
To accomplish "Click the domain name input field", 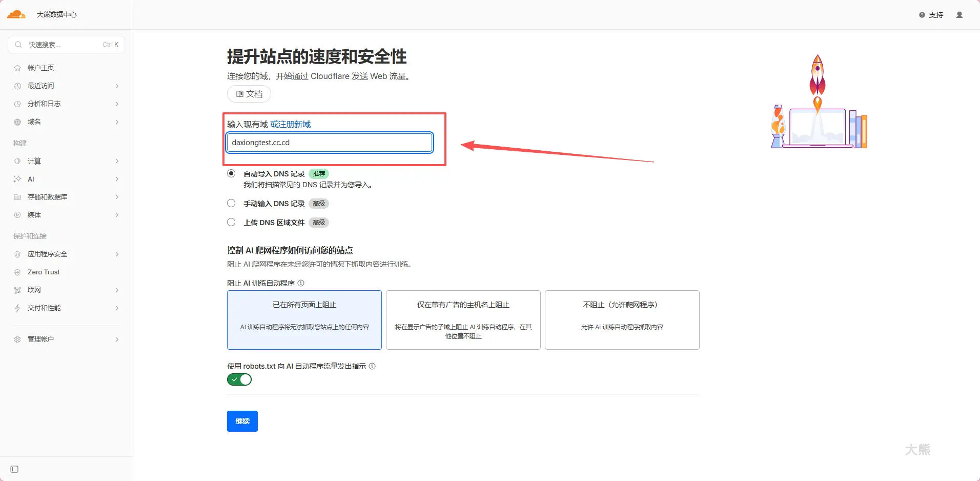I will click(x=329, y=143).
